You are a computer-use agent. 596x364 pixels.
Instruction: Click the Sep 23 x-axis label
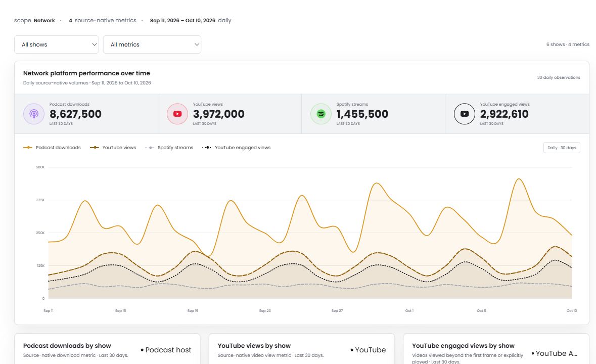[265, 311]
